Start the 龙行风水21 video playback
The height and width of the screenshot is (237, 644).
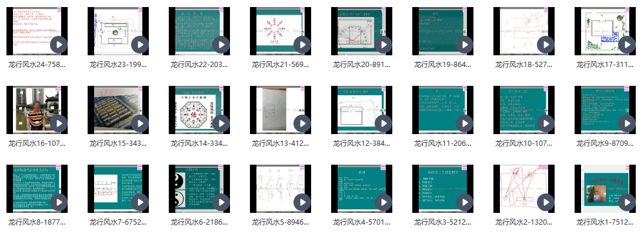click(x=302, y=45)
